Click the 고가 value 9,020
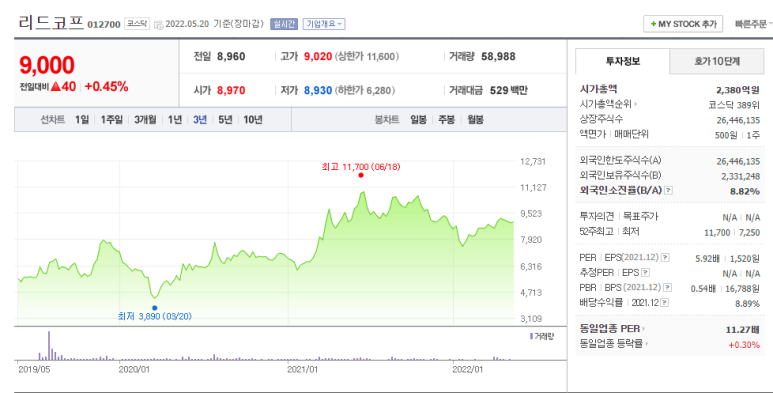The image size is (773, 393). [x=318, y=56]
